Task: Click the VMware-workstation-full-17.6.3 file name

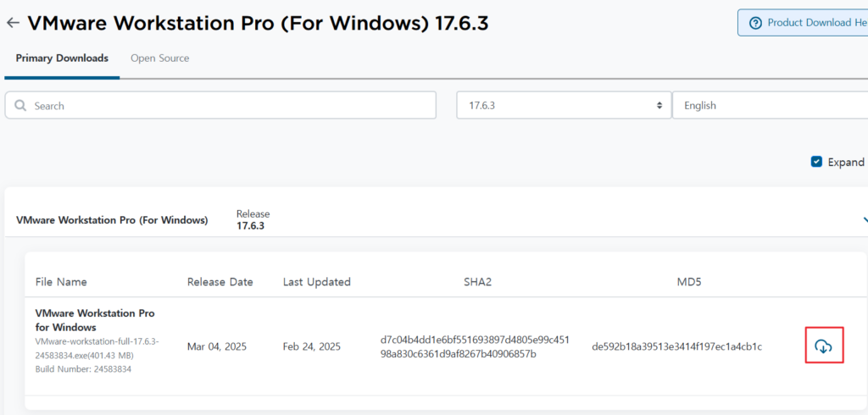Action: [97, 348]
